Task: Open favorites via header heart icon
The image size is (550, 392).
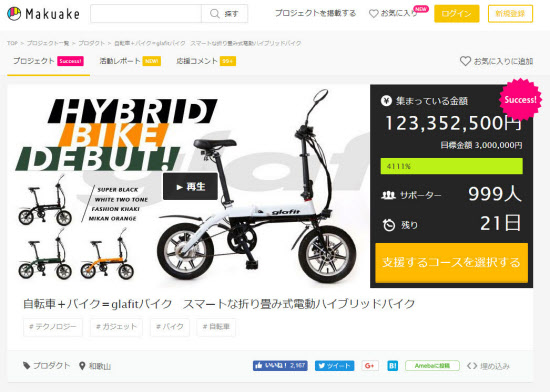Action: pos(374,14)
